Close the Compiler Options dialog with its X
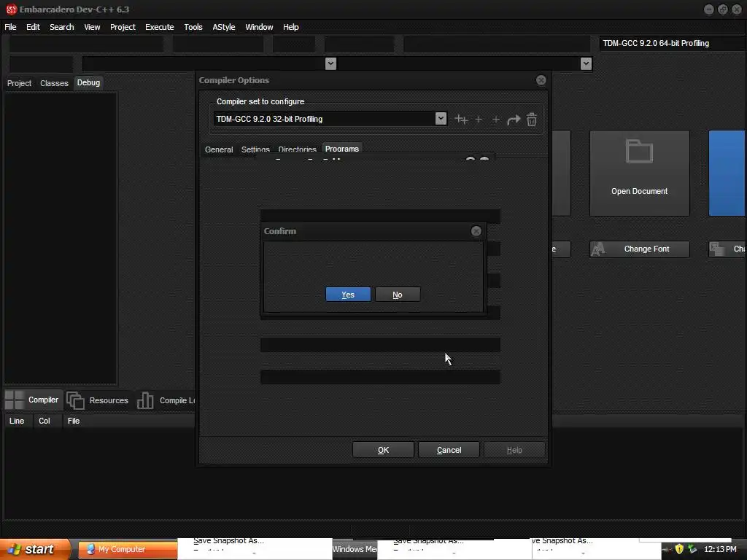The width and height of the screenshot is (747, 560). [541, 80]
